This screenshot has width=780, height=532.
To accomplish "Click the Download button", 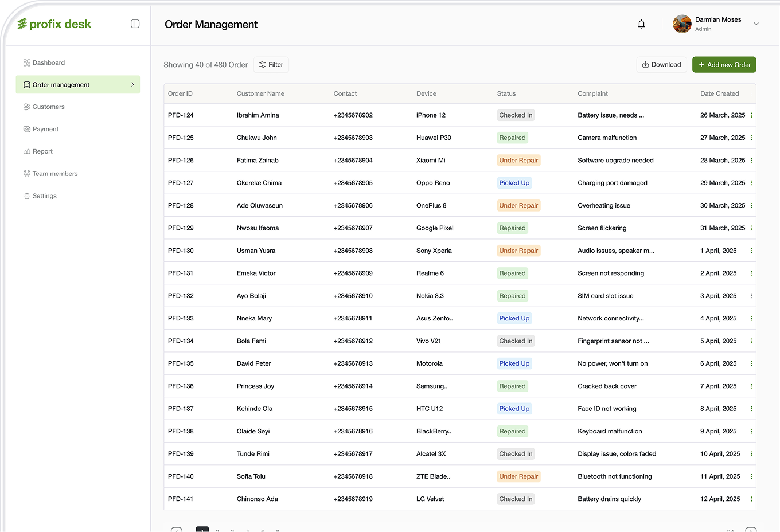I will tap(661, 64).
